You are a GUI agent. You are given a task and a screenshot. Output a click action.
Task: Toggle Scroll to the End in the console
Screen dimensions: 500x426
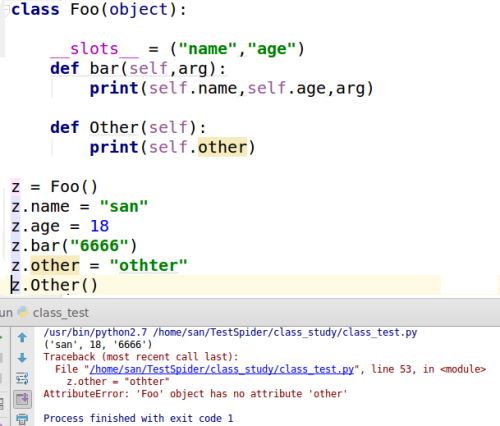pos(22,399)
